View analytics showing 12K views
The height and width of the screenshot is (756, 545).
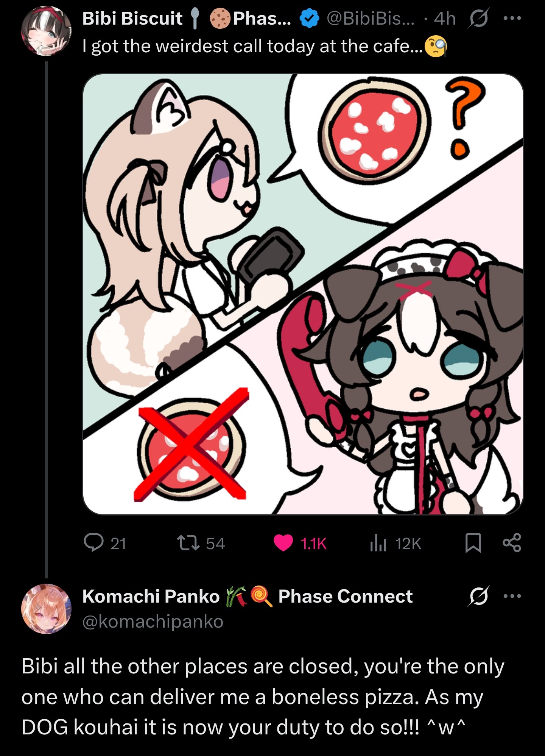click(x=378, y=543)
